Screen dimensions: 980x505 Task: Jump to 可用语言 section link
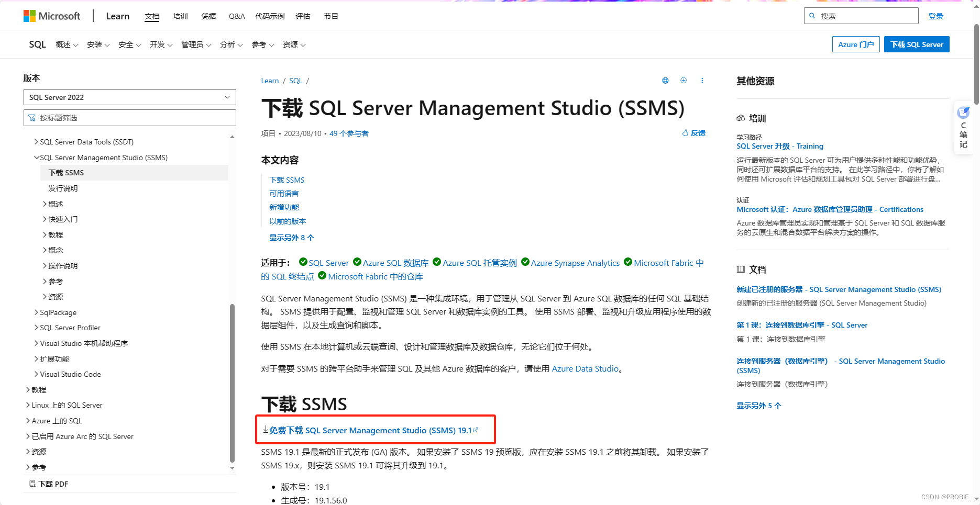284,194
